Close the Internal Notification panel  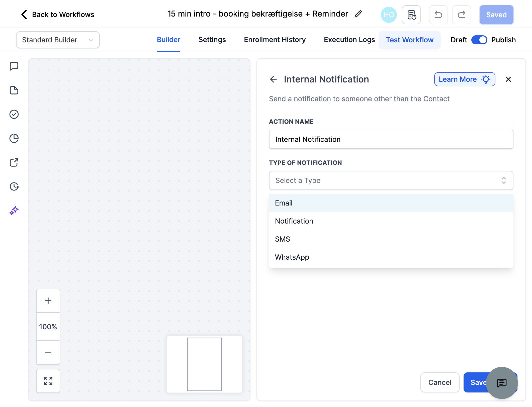(508, 79)
